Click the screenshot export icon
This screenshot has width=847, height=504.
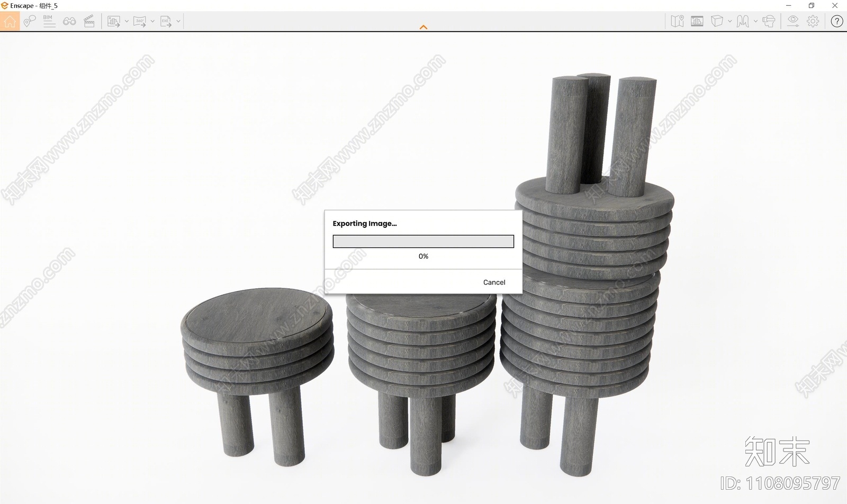pos(114,21)
